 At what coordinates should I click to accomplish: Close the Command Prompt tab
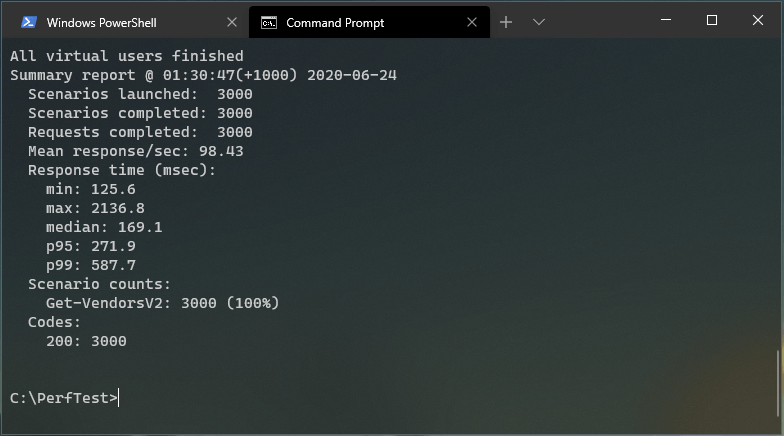pyautogui.click(x=469, y=22)
